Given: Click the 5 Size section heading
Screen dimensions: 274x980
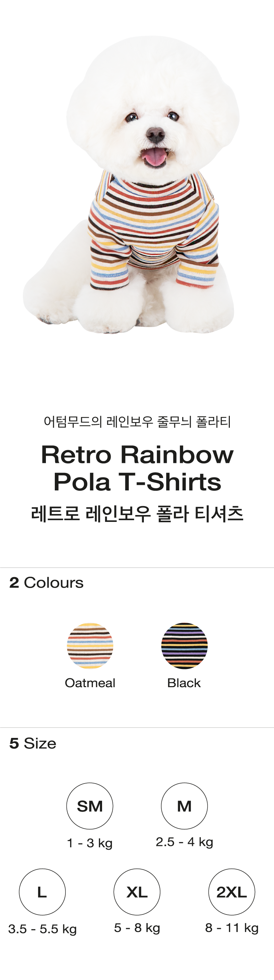Looking at the screenshot, I should pyautogui.click(x=33, y=743).
